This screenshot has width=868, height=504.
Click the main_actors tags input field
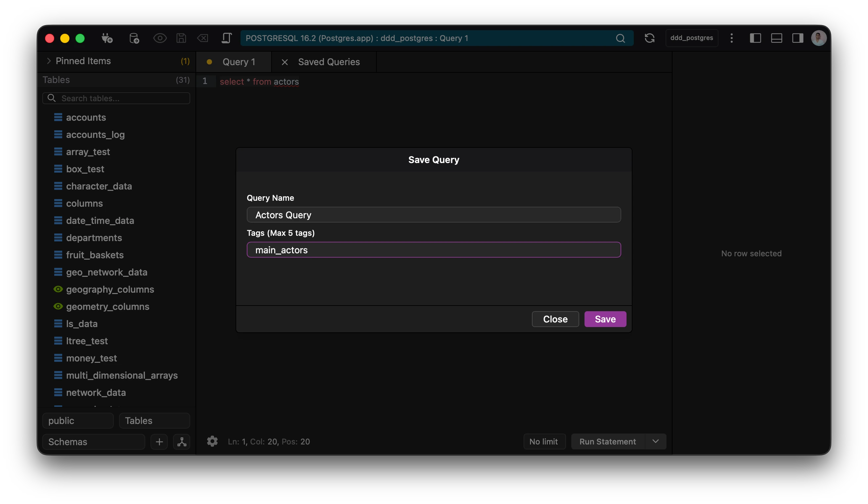click(434, 250)
